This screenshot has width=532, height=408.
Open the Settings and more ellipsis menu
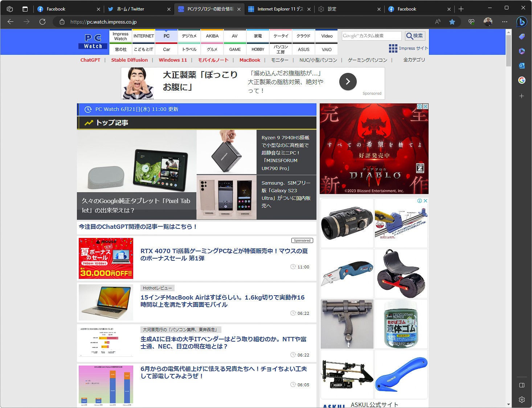click(505, 22)
